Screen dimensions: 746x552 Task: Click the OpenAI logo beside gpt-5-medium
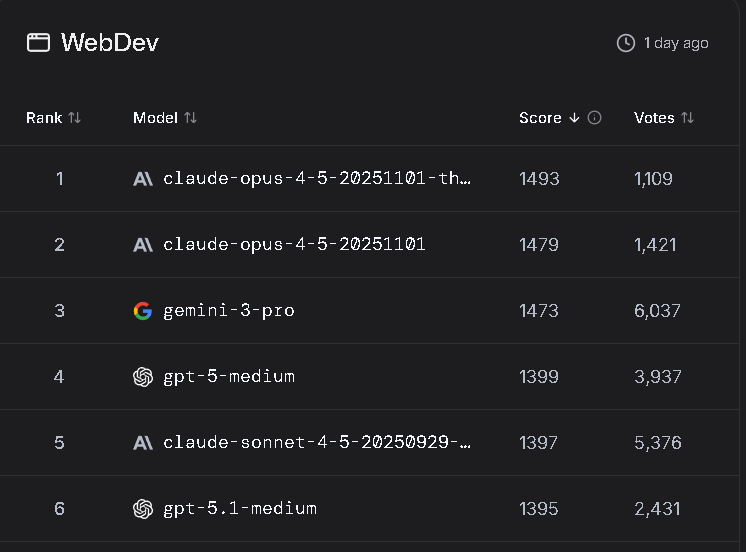[143, 377]
